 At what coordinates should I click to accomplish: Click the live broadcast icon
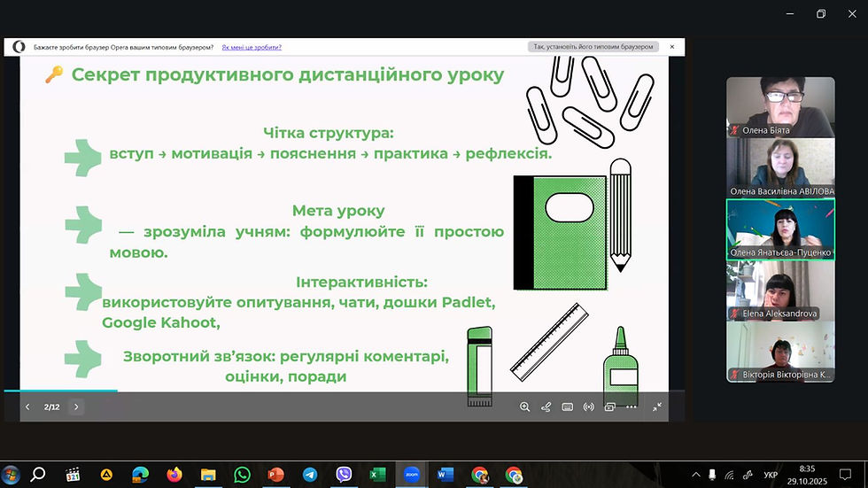588,407
